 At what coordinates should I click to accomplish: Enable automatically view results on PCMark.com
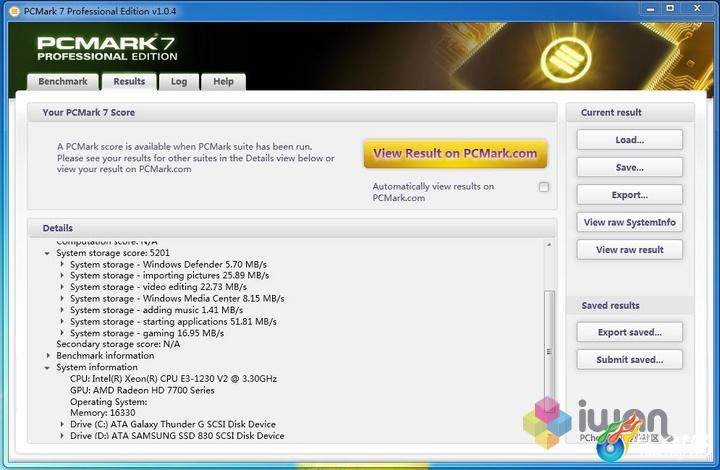(544, 187)
